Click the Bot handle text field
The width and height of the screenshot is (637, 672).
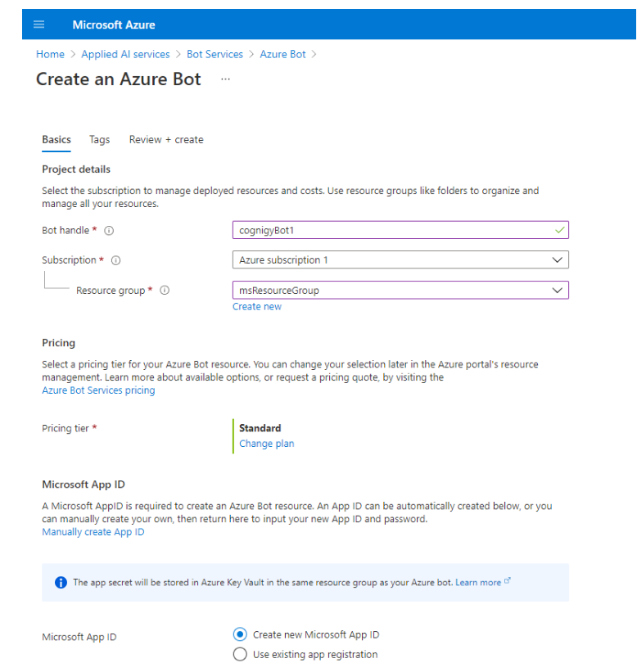pos(393,231)
